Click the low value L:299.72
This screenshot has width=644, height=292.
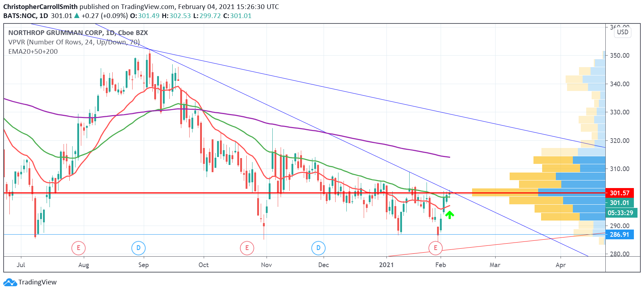(207, 16)
